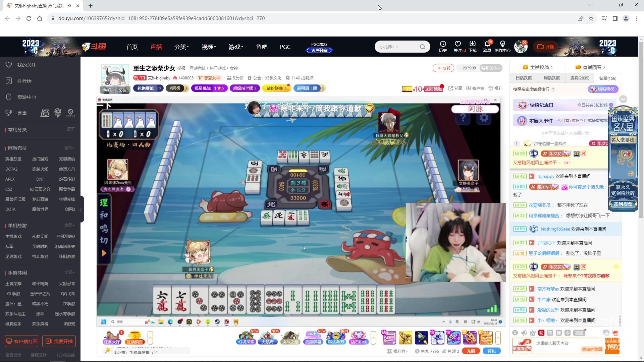
Task: Expand the arrow beside 互动预言
Action: 150,338
